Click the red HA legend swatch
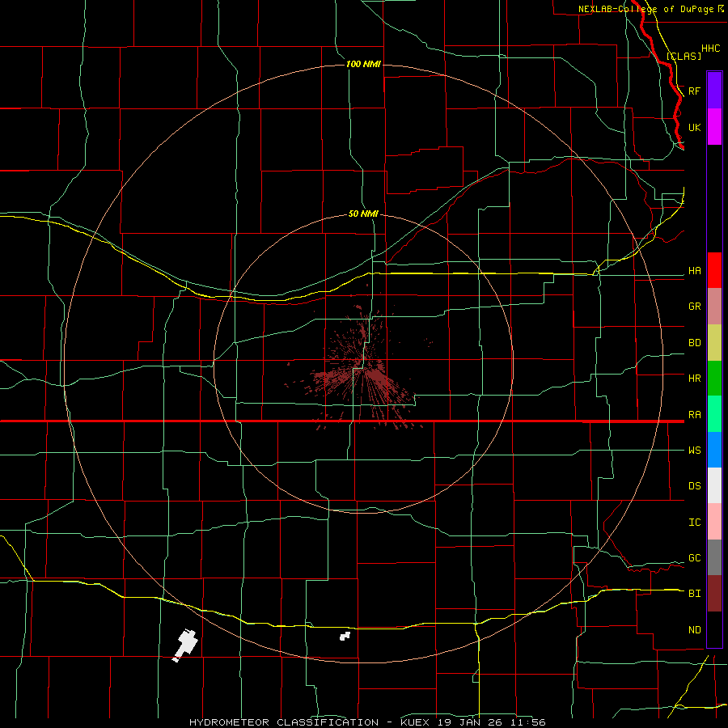The height and width of the screenshot is (728, 728). click(x=714, y=270)
